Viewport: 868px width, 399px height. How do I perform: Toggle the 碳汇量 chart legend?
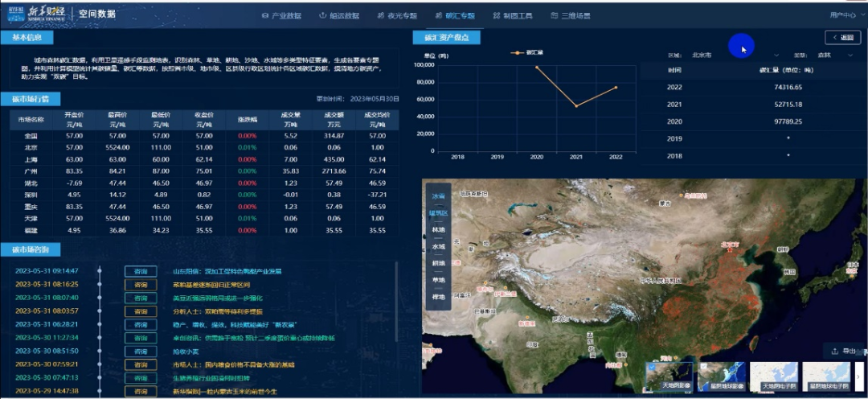[528, 52]
